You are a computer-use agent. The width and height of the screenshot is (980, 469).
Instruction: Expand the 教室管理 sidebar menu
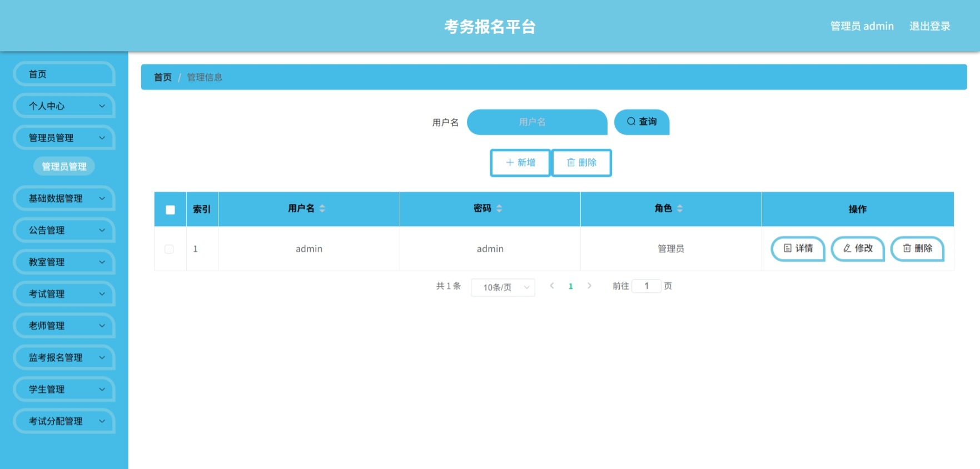pyautogui.click(x=64, y=262)
